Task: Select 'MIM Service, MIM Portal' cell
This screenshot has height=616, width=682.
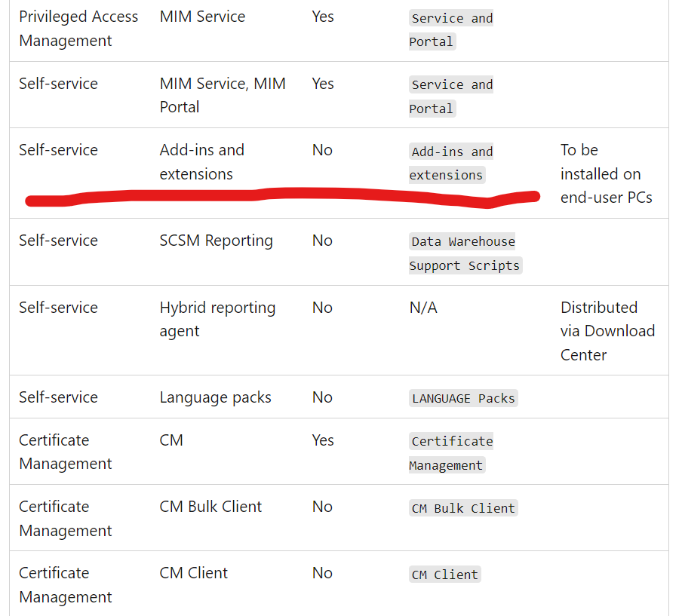Action: [223, 95]
